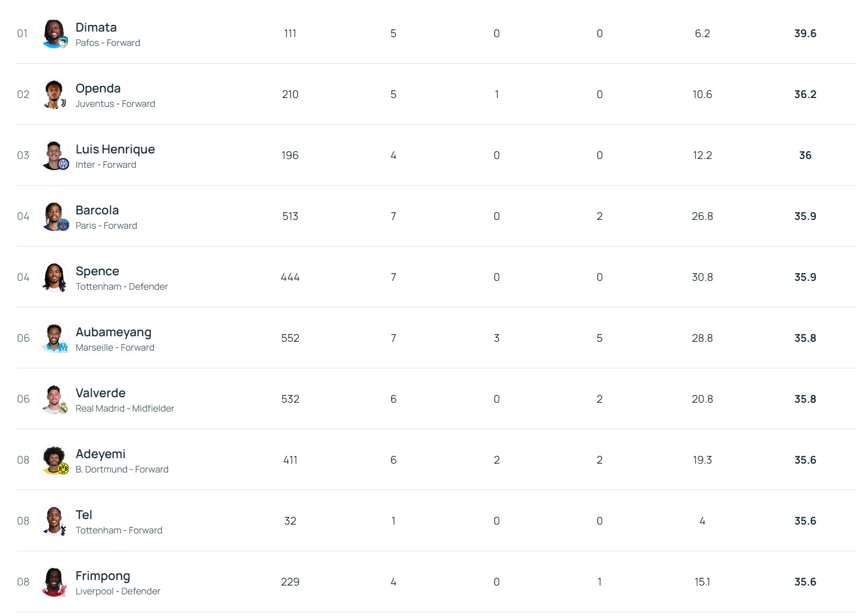Open Dimata's player profile link

[96, 28]
